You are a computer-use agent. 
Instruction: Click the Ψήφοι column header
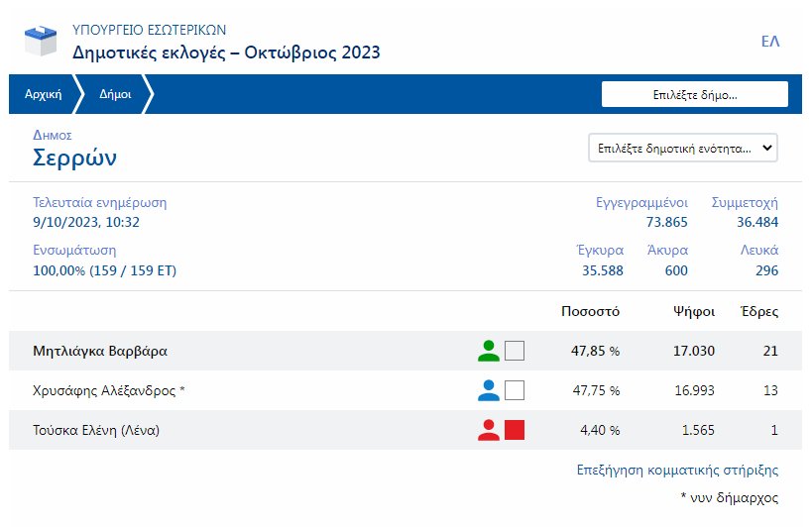[x=692, y=312]
